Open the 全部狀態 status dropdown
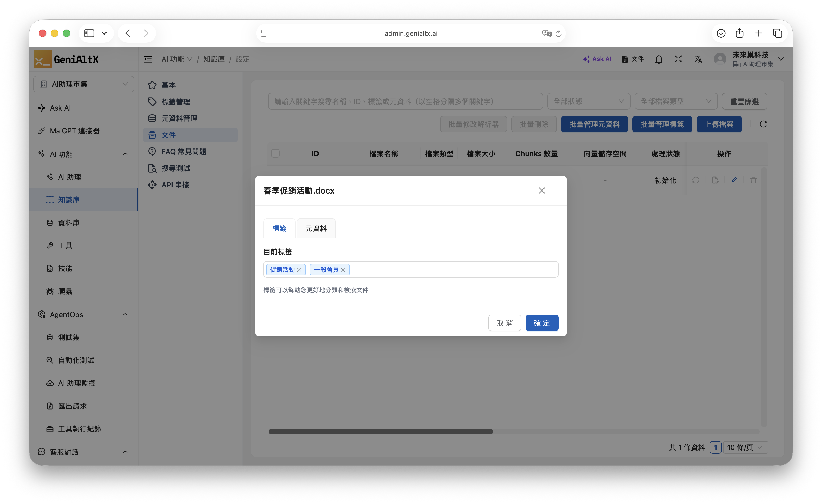This screenshot has width=822, height=504. coord(588,101)
